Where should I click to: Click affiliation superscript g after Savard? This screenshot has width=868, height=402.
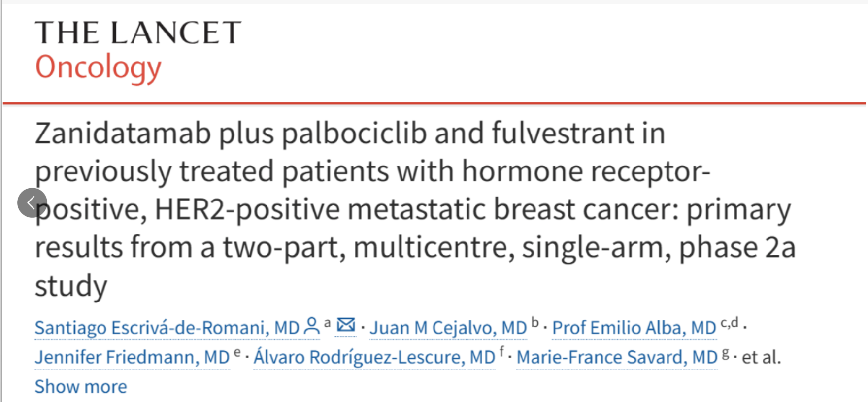726,354
